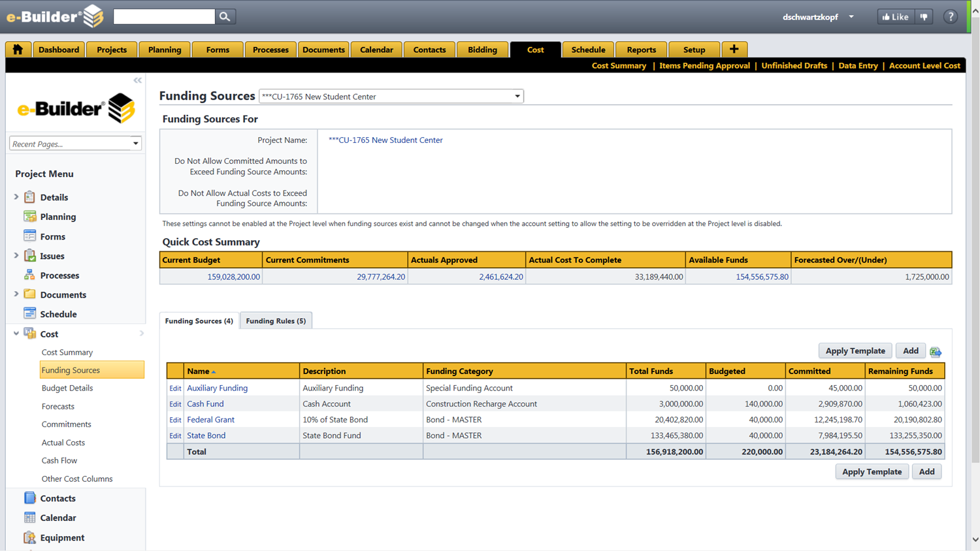Click the Forms icon in Project Menu
The image size is (980, 551).
pyautogui.click(x=30, y=236)
